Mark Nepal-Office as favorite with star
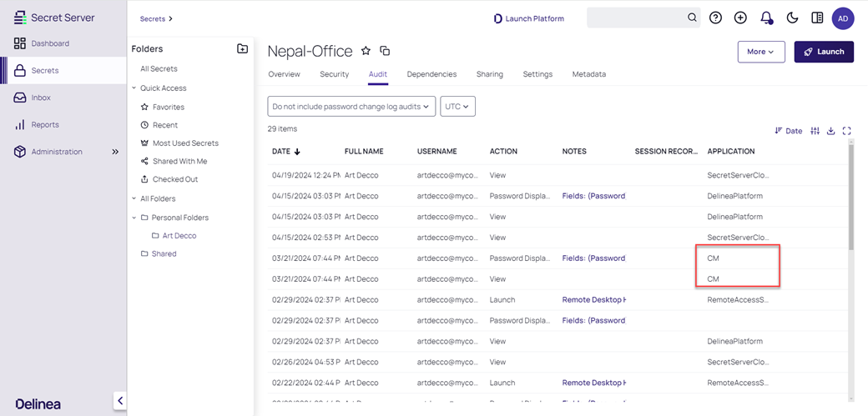868x416 pixels. [x=366, y=51]
